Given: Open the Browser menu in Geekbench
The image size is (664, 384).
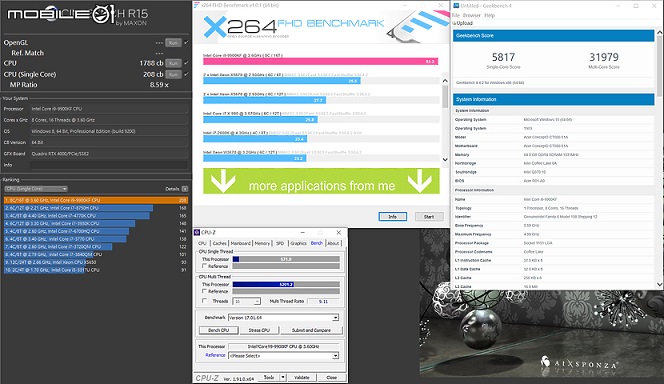Looking at the screenshot, I should click(472, 15).
